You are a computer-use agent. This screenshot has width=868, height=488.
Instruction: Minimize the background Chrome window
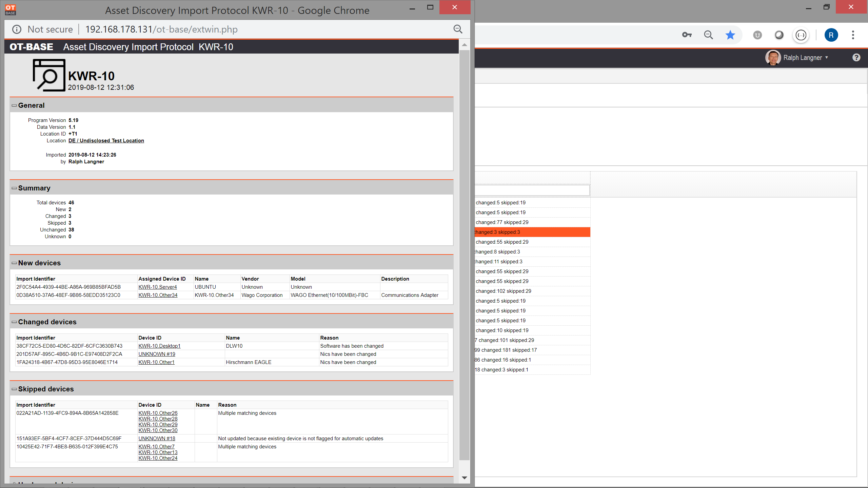pyautogui.click(x=809, y=7)
